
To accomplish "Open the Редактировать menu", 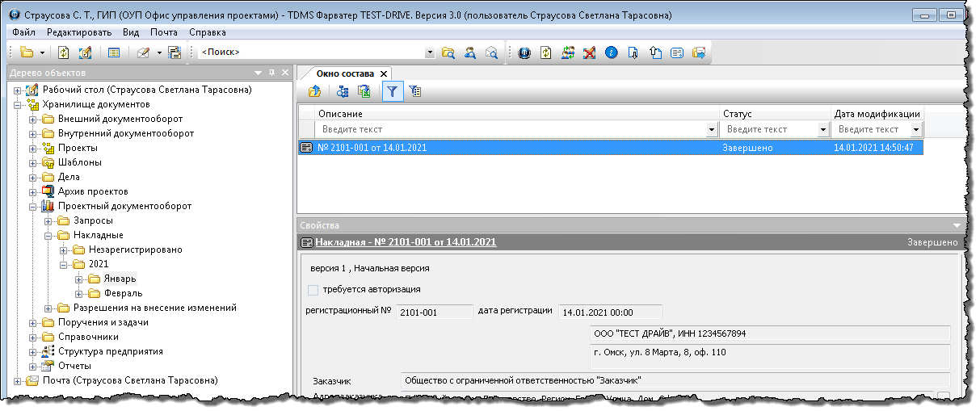I will [x=79, y=32].
